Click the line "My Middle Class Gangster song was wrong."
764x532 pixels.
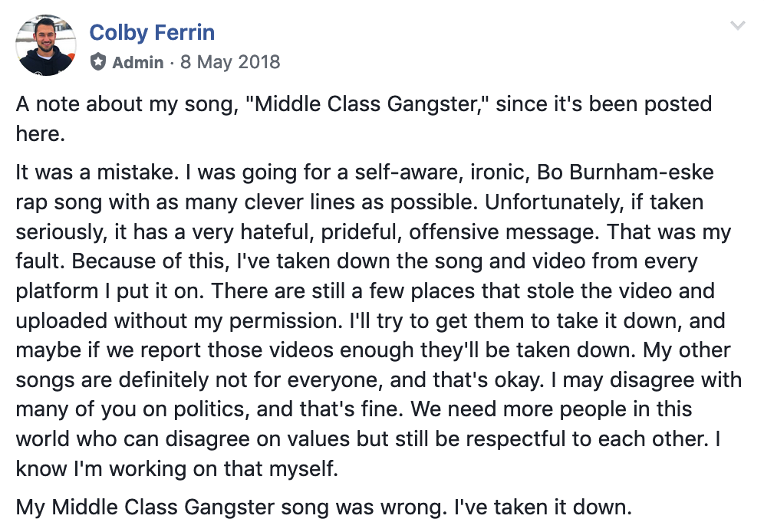click(232, 507)
